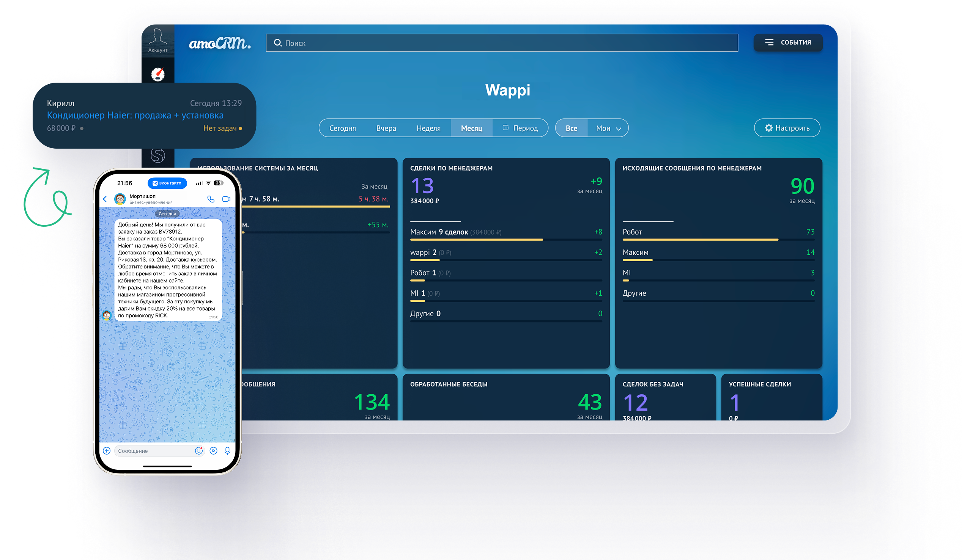Tap the plus attachment icon in chat
The image size is (962, 560).
tap(107, 450)
